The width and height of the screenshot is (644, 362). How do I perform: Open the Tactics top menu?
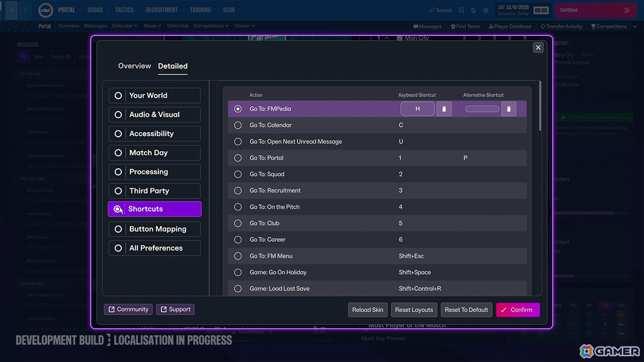(128, 10)
